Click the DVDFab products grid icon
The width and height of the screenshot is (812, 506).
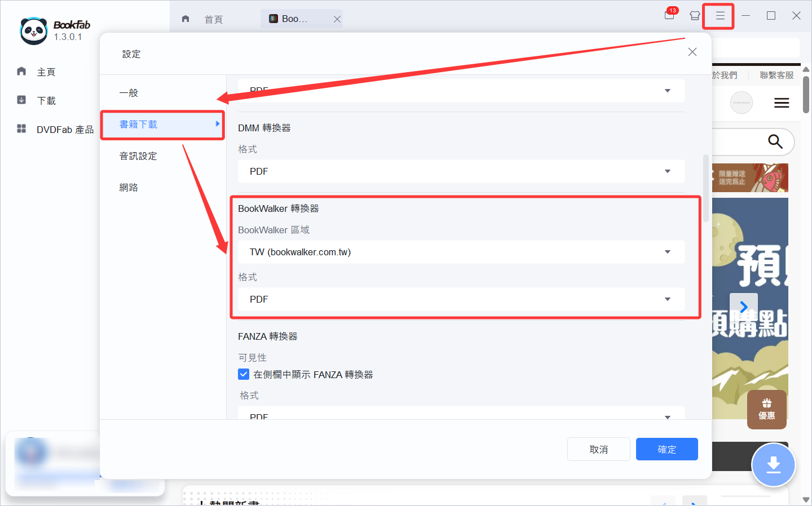(21, 128)
